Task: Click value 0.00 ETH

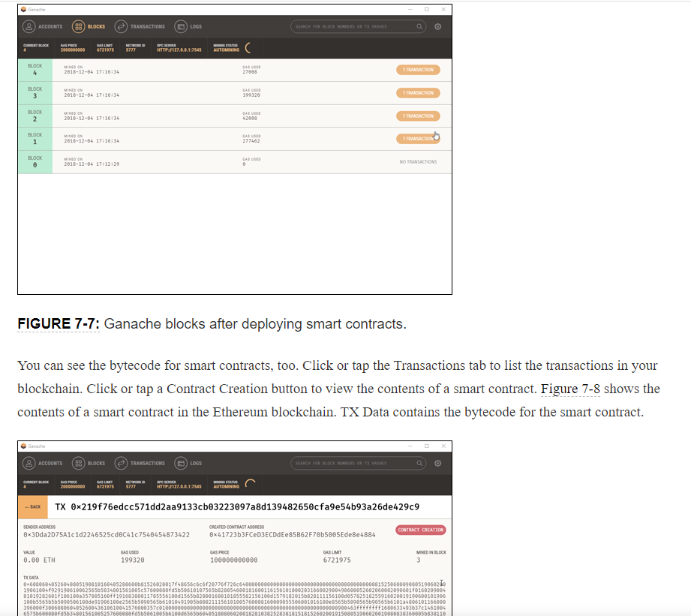Action: click(x=39, y=560)
